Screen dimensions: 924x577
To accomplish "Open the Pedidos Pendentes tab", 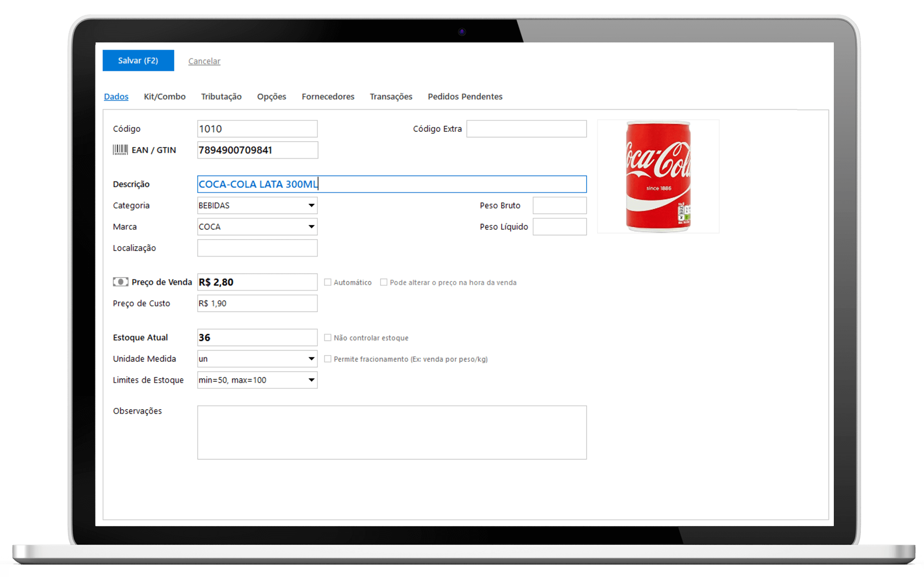I will [465, 97].
